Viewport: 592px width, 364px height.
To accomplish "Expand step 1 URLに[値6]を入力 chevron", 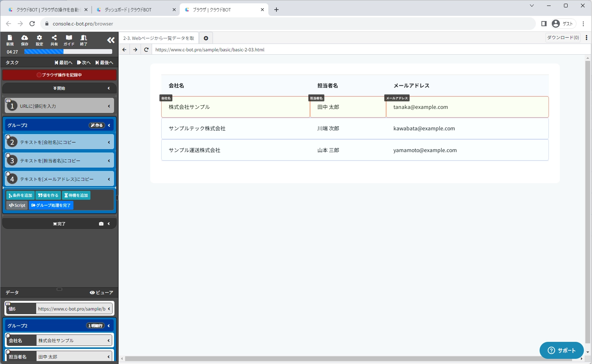I will pos(109,106).
